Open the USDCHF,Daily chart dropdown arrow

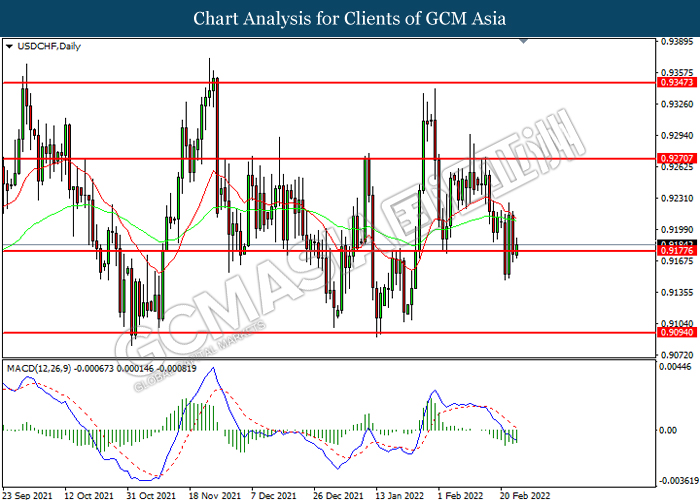(x=9, y=46)
